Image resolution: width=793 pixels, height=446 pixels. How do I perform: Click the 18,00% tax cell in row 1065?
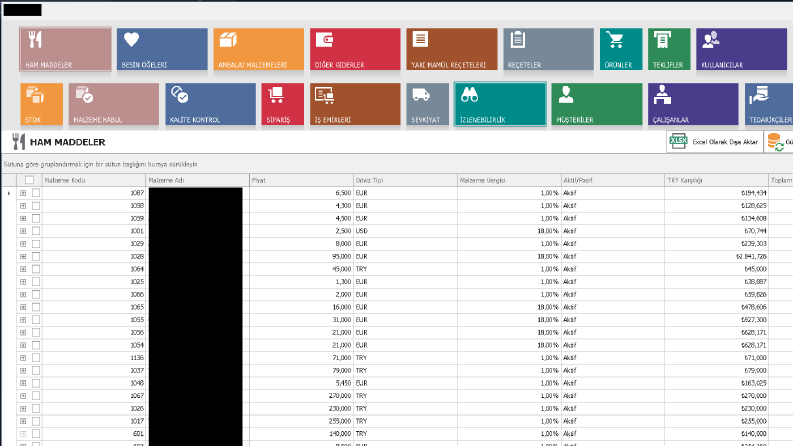click(509, 307)
